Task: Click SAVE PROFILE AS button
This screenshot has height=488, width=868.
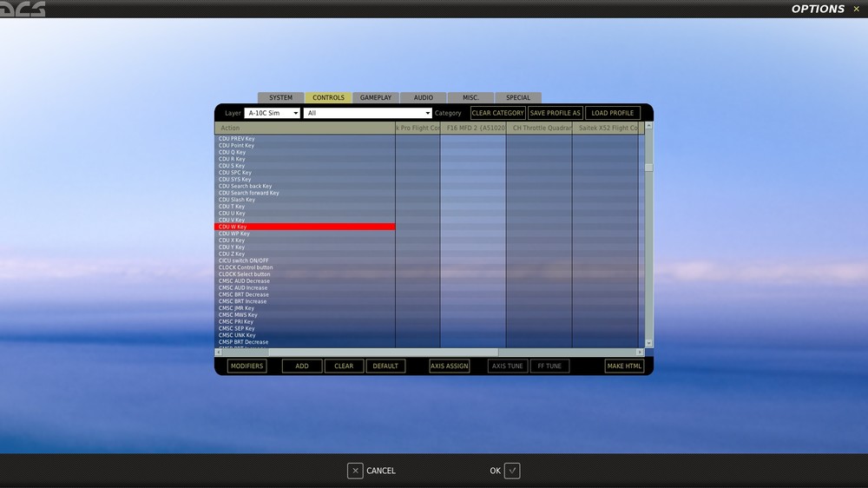Action: (x=556, y=113)
